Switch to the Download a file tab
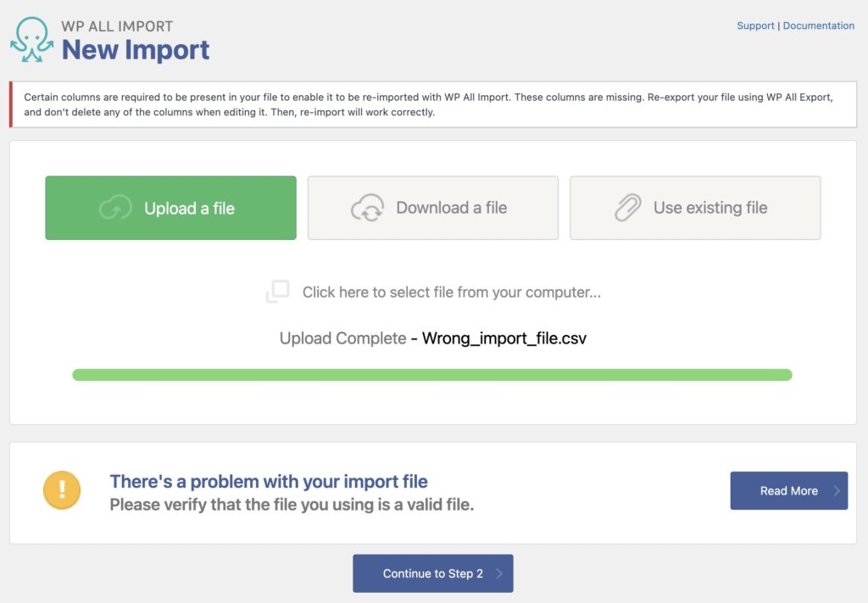Image resolution: width=868 pixels, height=603 pixels. pyautogui.click(x=432, y=207)
